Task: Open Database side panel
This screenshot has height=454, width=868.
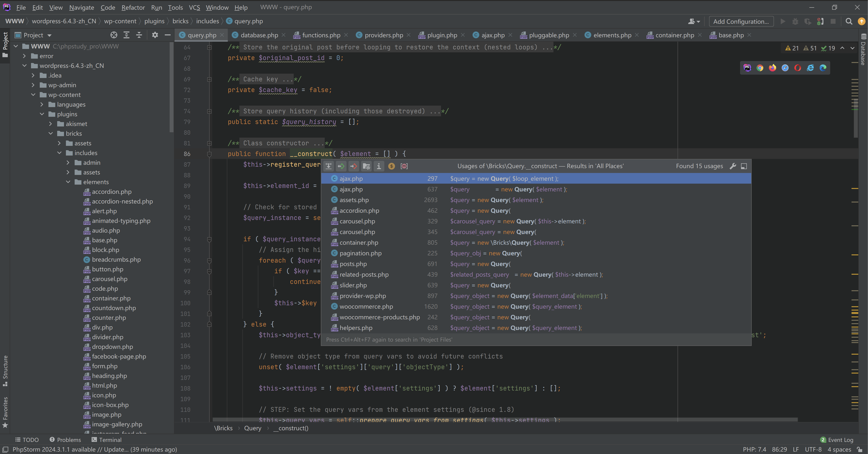Action: coord(863,49)
